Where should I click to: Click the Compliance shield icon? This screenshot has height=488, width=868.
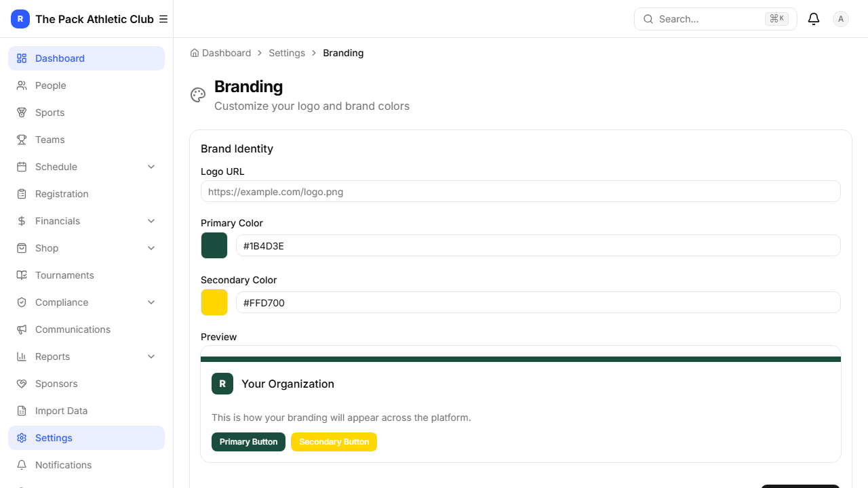tap(22, 302)
